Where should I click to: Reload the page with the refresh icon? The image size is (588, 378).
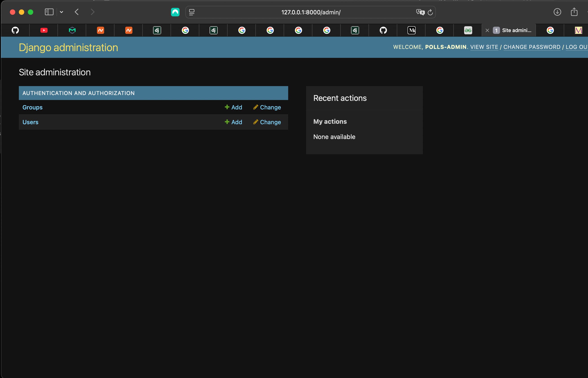click(x=430, y=12)
